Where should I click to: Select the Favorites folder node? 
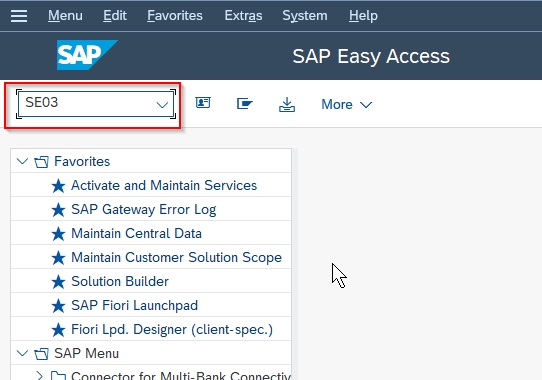(x=82, y=161)
